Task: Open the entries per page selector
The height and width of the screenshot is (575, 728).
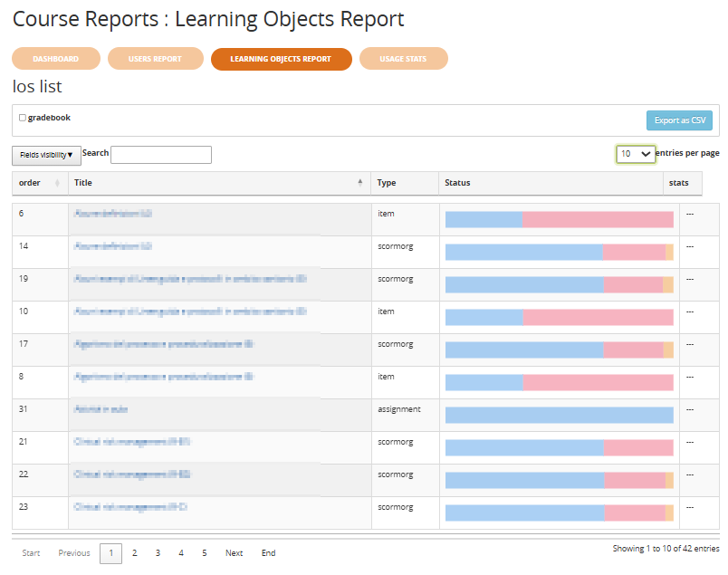Action: pyautogui.click(x=635, y=154)
